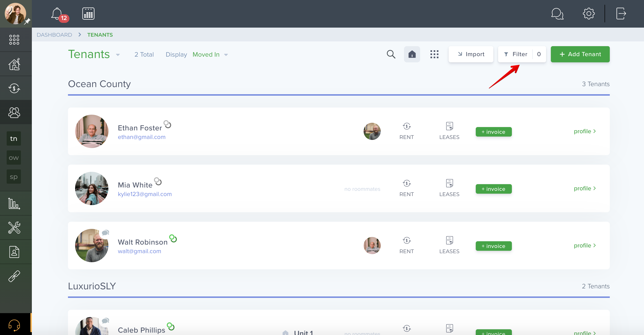Click Add Tenant button

580,54
